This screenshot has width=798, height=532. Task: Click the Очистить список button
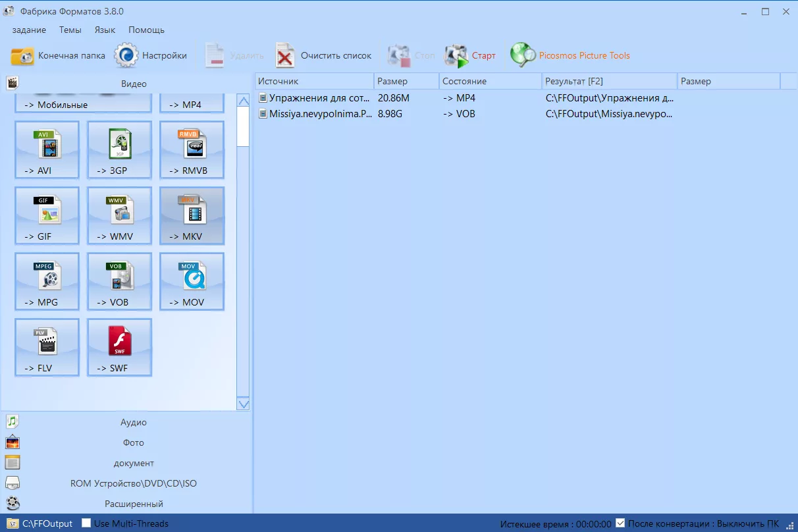click(x=323, y=56)
